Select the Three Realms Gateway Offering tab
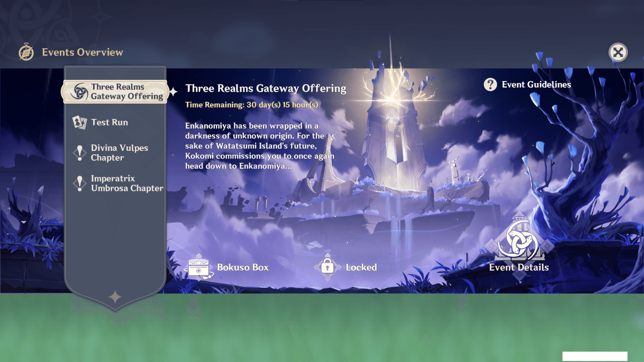Screen dimensions: 644x362 pos(127,92)
